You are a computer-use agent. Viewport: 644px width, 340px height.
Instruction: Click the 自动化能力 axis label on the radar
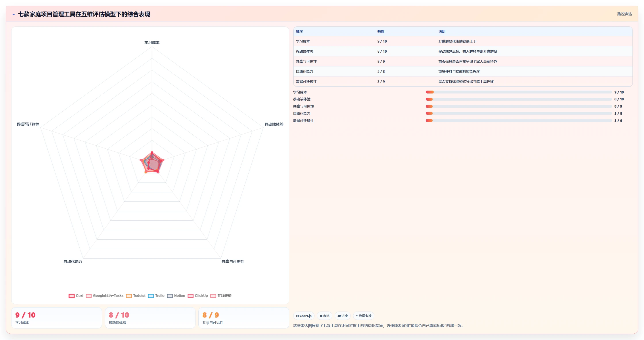73,261
